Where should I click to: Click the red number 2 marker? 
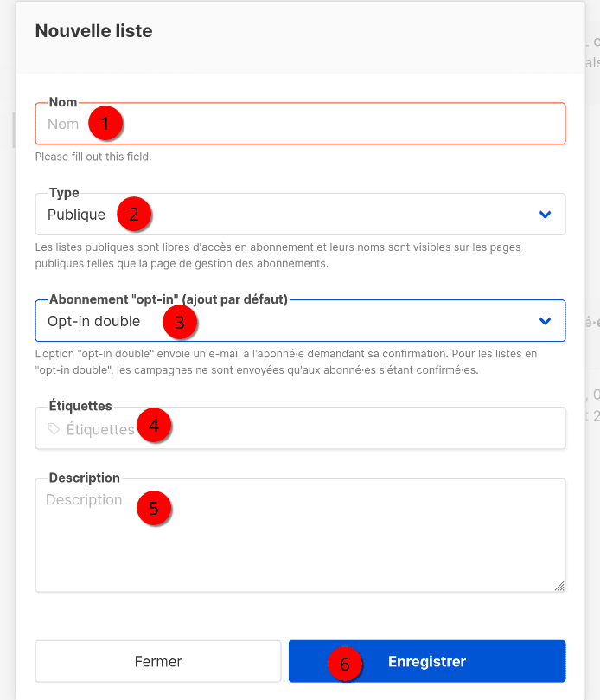pyautogui.click(x=134, y=214)
